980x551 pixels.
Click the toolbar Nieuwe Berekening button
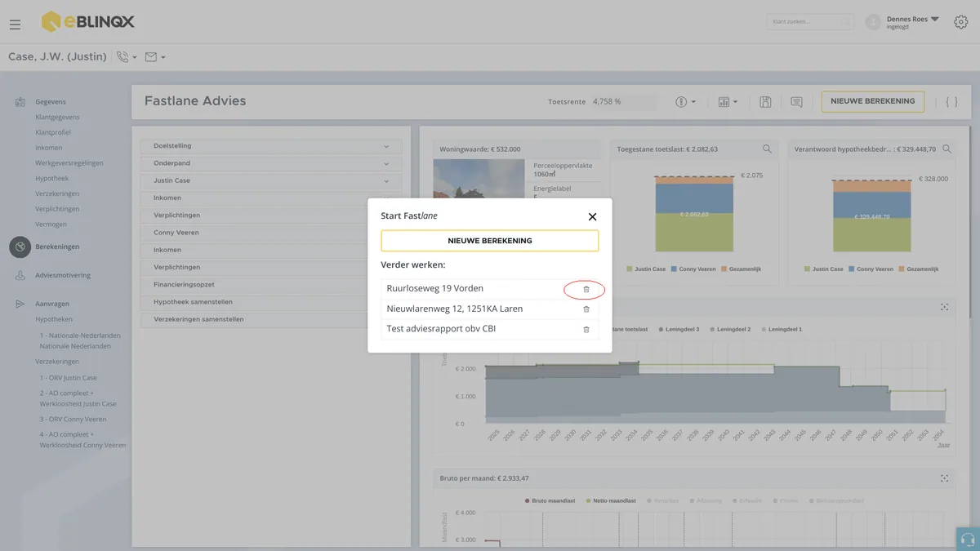coord(873,101)
